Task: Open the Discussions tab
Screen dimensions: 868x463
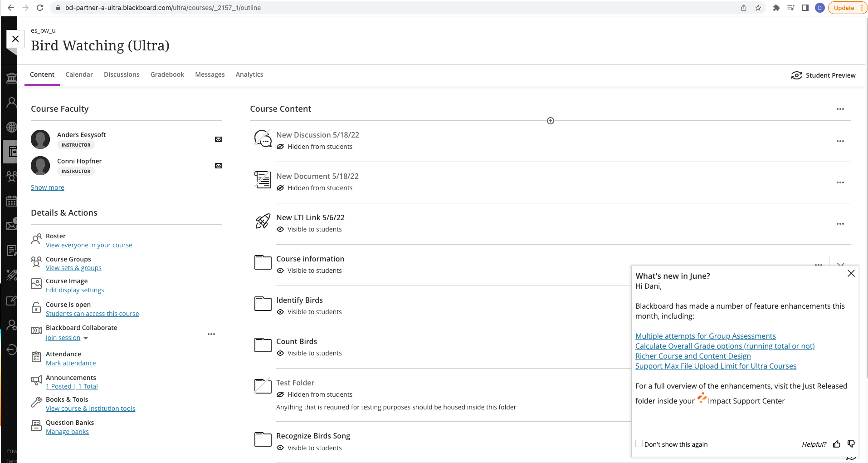Action: [x=122, y=74]
